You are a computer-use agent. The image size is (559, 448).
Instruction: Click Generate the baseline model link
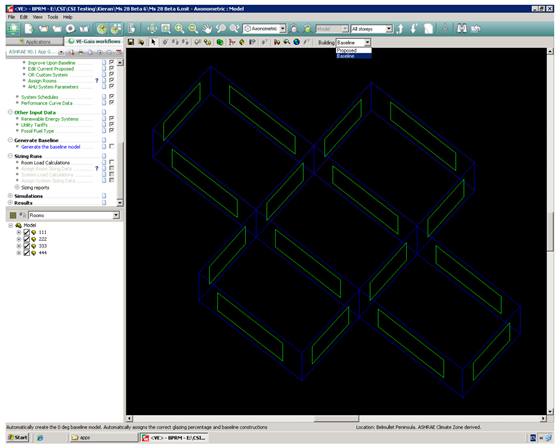coord(51,147)
